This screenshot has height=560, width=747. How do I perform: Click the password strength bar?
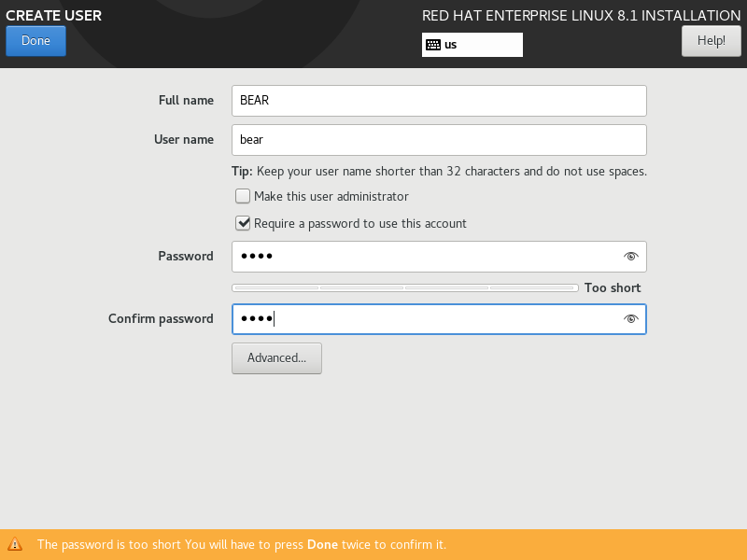pyautogui.click(x=405, y=287)
